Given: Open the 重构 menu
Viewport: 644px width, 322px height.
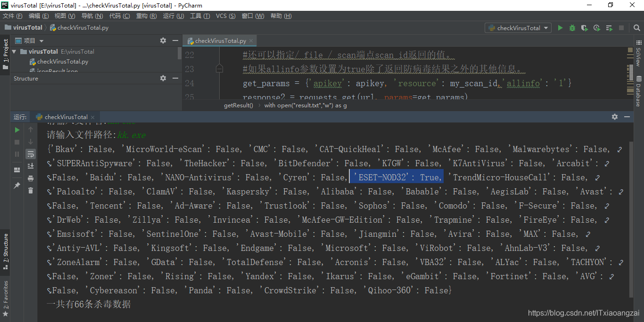Looking at the screenshot, I should point(146,16).
